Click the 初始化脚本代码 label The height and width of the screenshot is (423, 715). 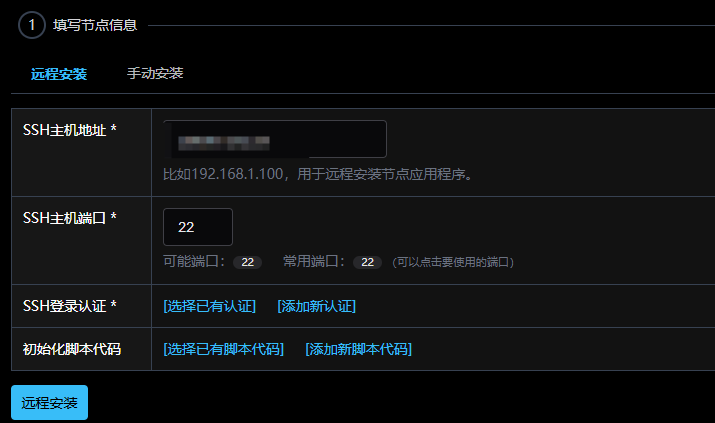tap(72, 349)
